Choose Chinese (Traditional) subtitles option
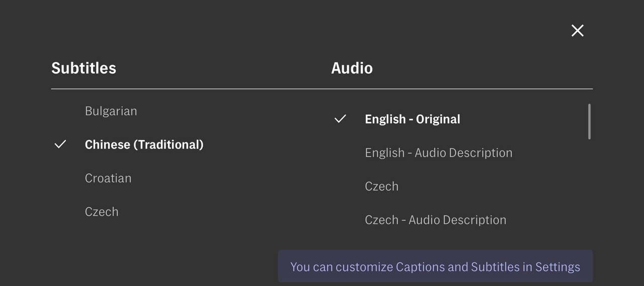Screen dimensions: 644x286 144,145
